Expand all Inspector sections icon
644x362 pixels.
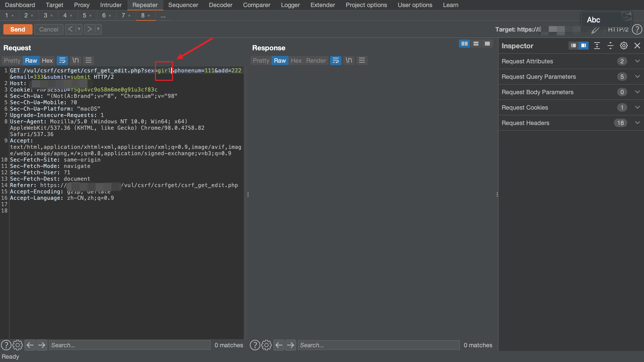[x=597, y=46]
